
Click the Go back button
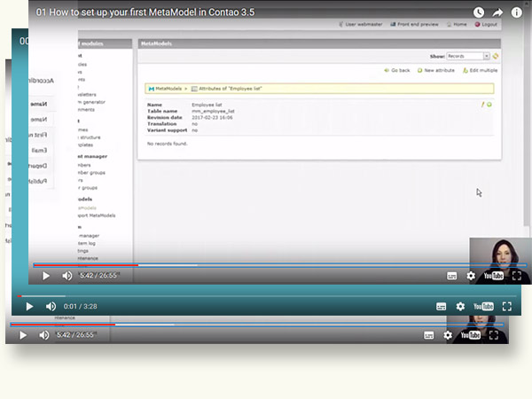(x=397, y=70)
